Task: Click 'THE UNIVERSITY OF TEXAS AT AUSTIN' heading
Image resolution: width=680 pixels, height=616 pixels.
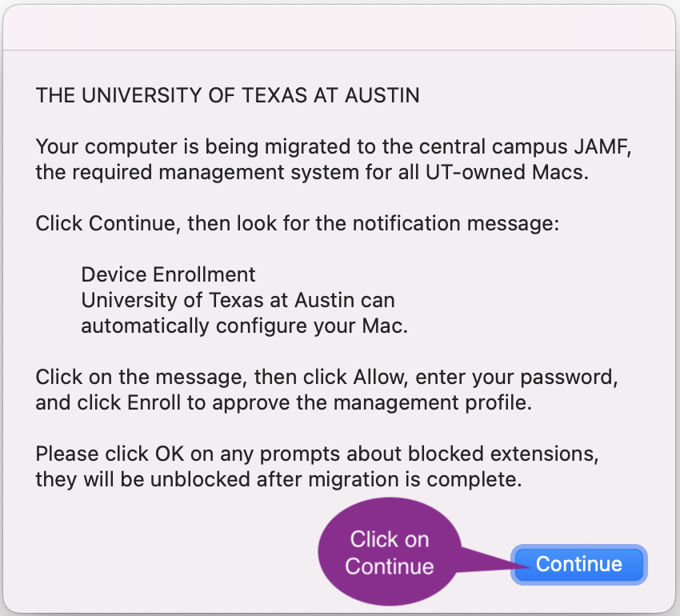Action: 227,96
